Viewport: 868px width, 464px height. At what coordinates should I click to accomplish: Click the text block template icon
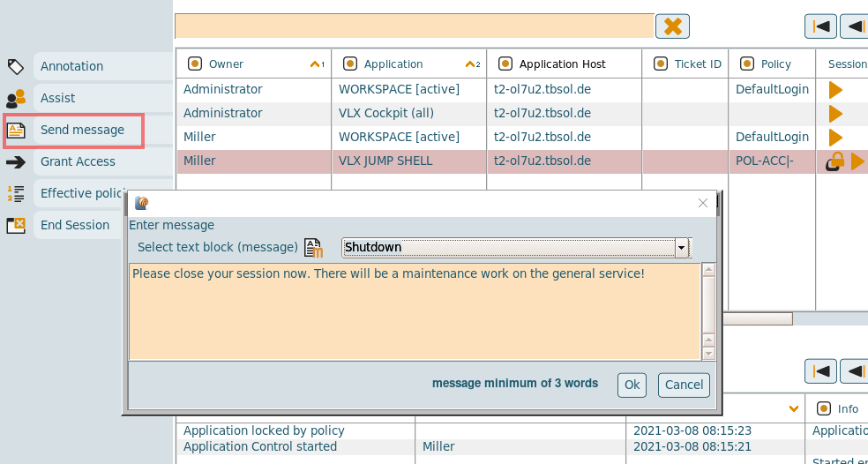coord(313,248)
